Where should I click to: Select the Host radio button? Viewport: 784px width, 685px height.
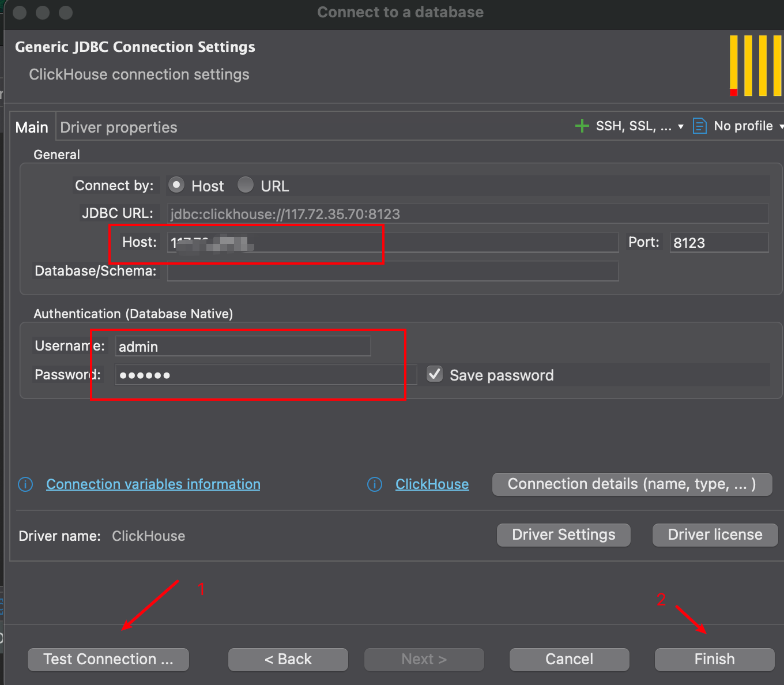click(x=176, y=185)
